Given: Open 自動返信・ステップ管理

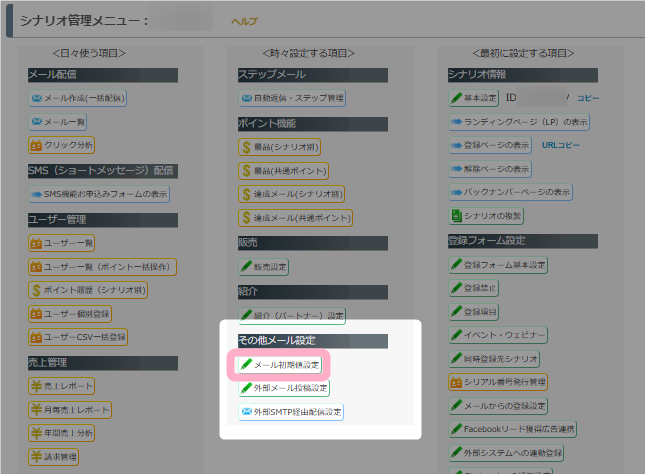Looking at the screenshot, I should [292, 98].
